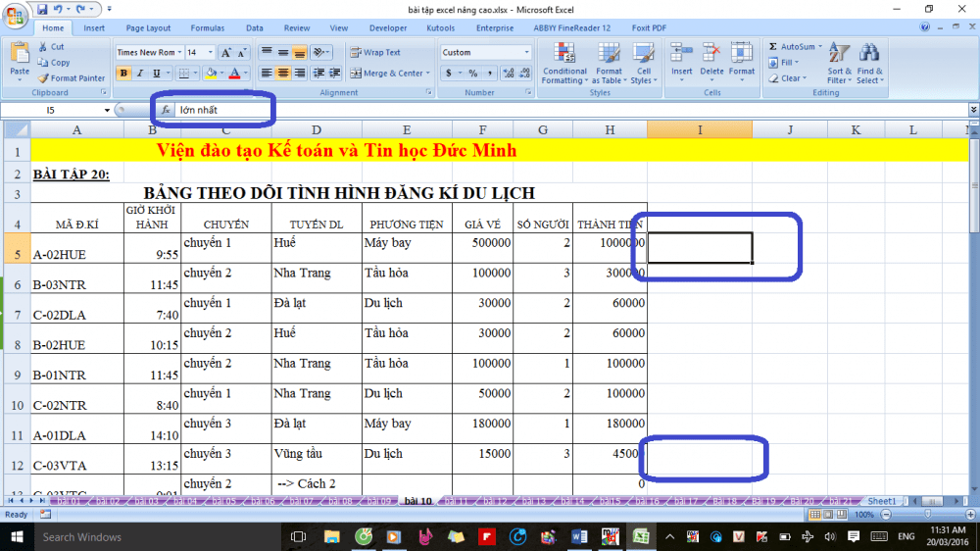Apply Comma Style format
Image resolution: width=980 pixels, height=551 pixels.
[489, 74]
